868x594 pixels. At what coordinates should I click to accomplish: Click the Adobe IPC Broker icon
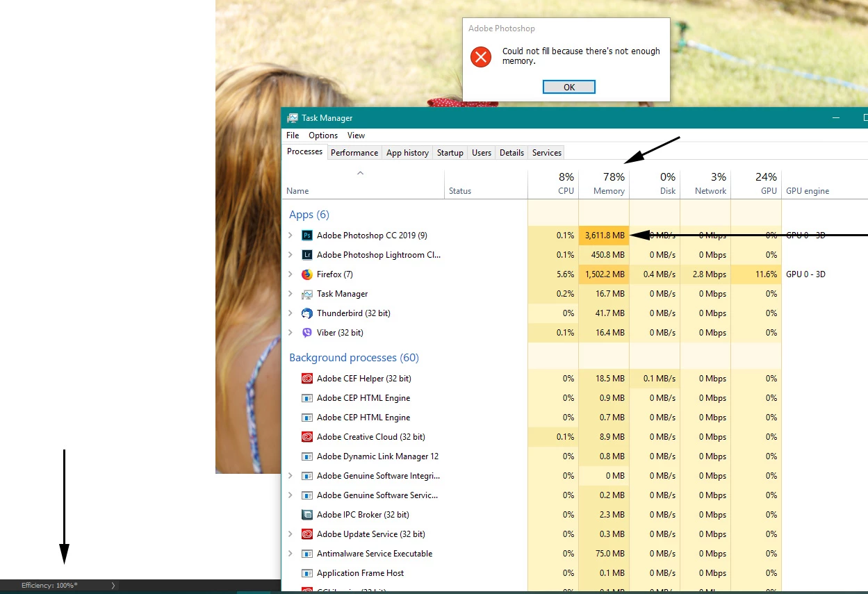click(307, 515)
